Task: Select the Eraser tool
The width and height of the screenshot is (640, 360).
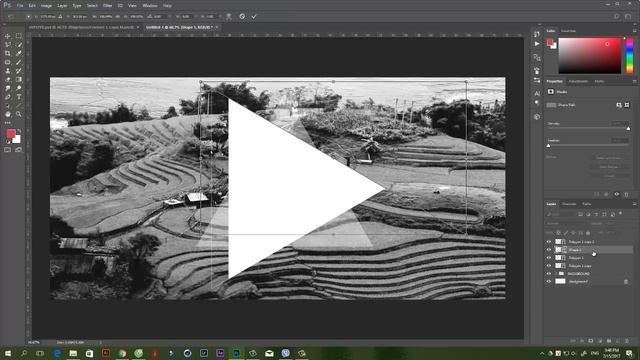Action: click(8, 80)
